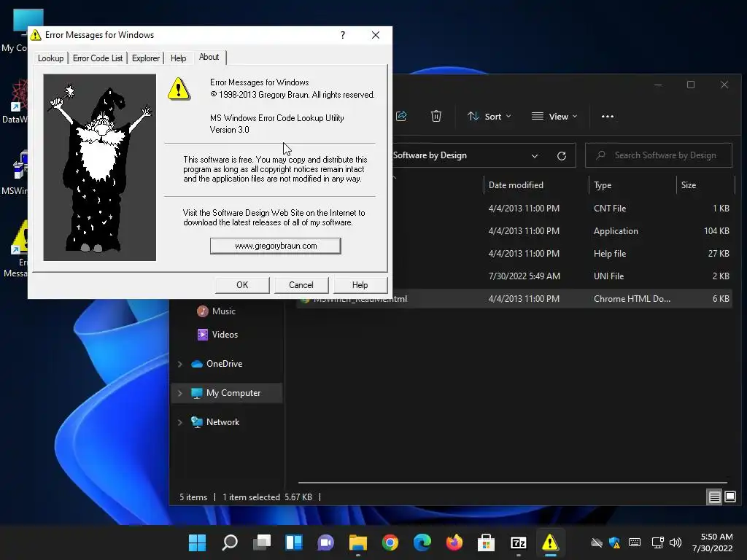Select the Chrome HTML Document row
Image resolution: width=747 pixels, height=560 pixels.
click(514, 298)
